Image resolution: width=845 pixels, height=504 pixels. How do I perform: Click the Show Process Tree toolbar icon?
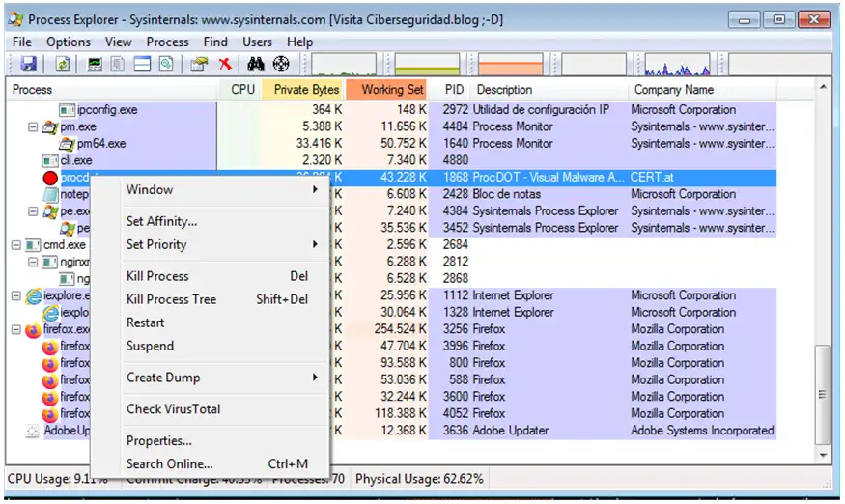point(118,64)
